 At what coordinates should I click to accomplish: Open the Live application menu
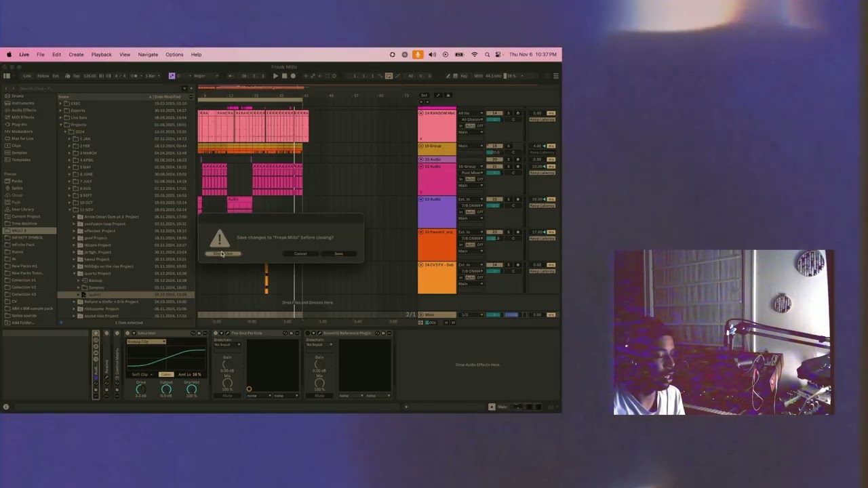[x=24, y=54]
